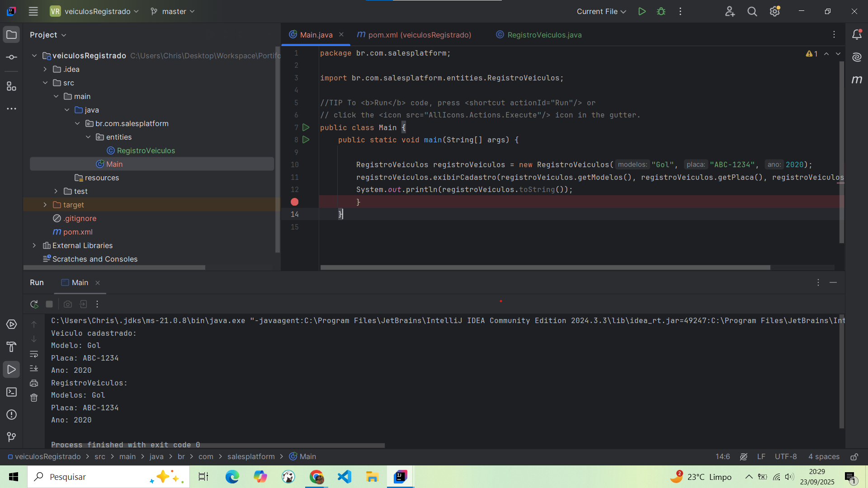868x488 pixels.
Task: Open the Commit tool window
Action: 12,57
